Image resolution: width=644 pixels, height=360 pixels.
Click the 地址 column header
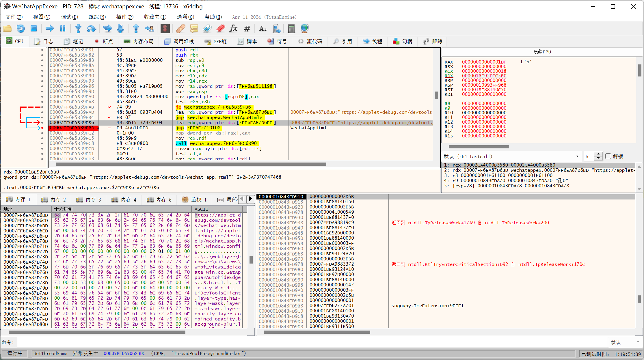(x=27, y=209)
